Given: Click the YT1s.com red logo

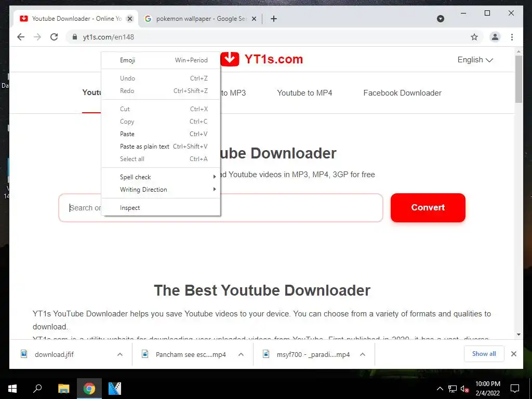Looking at the screenshot, I should 261,59.
